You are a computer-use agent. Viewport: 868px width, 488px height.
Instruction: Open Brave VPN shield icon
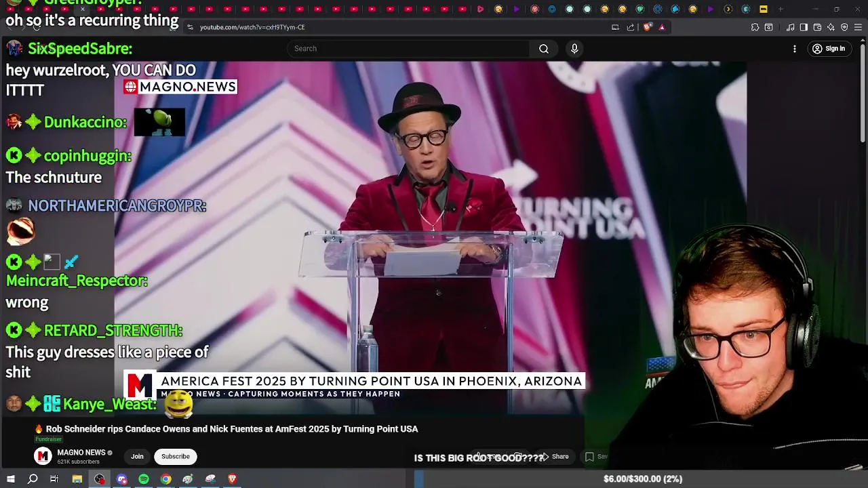tap(844, 27)
